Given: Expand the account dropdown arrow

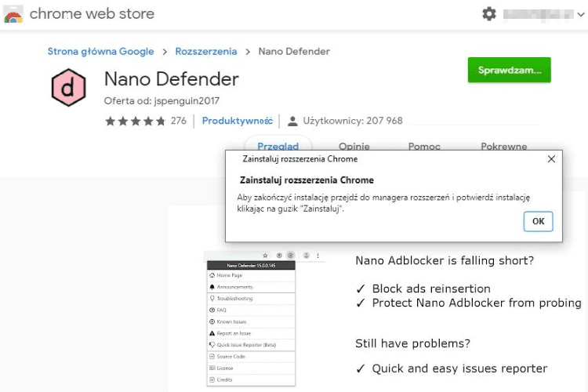Looking at the screenshot, I should tap(580, 15).
